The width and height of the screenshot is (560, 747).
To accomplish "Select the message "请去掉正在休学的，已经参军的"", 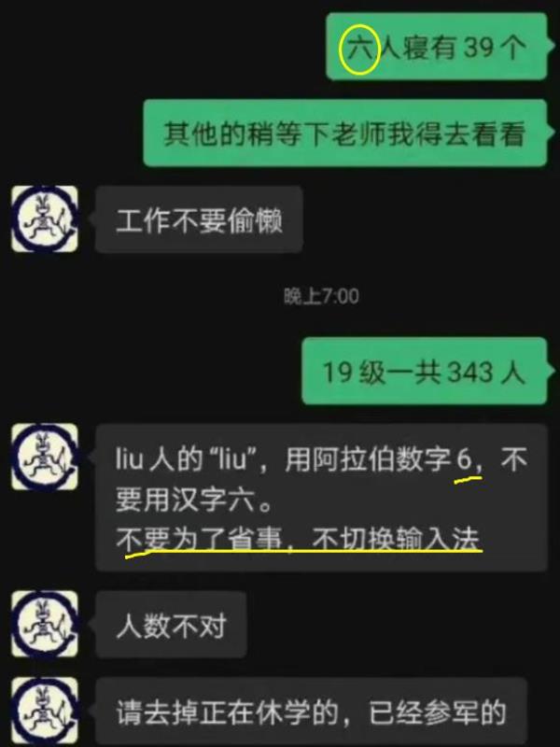I will tap(311, 712).
